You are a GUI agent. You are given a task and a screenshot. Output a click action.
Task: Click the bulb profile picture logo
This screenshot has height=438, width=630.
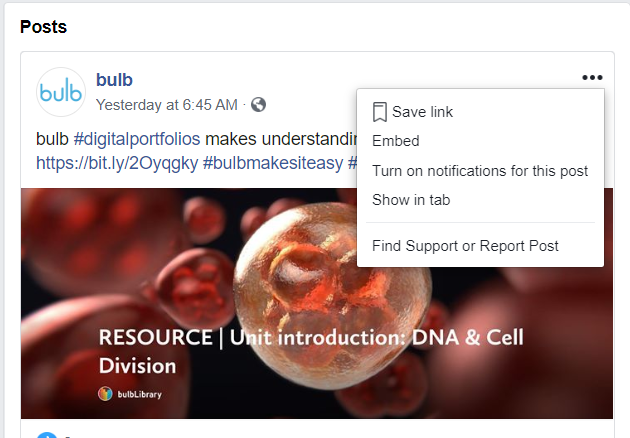(x=61, y=92)
